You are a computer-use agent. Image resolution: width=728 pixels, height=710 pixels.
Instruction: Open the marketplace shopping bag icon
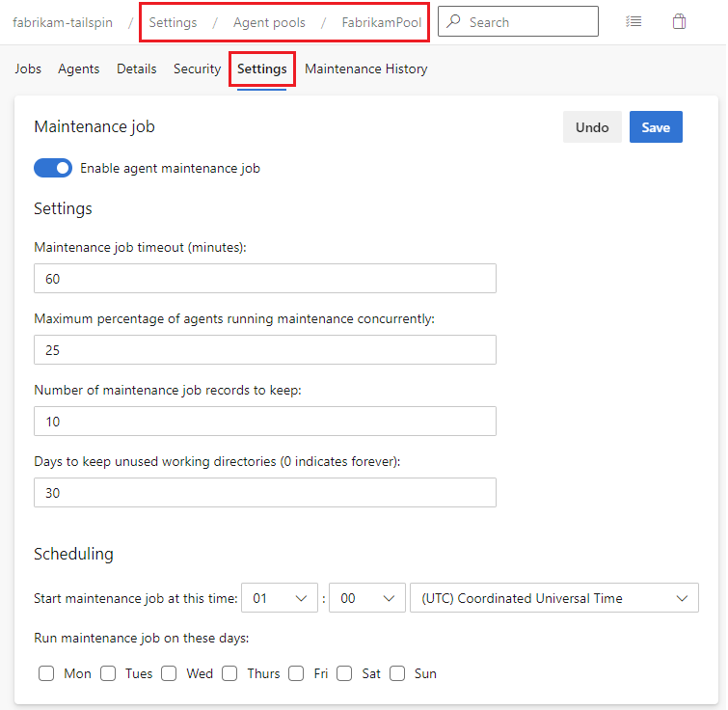pyautogui.click(x=680, y=21)
